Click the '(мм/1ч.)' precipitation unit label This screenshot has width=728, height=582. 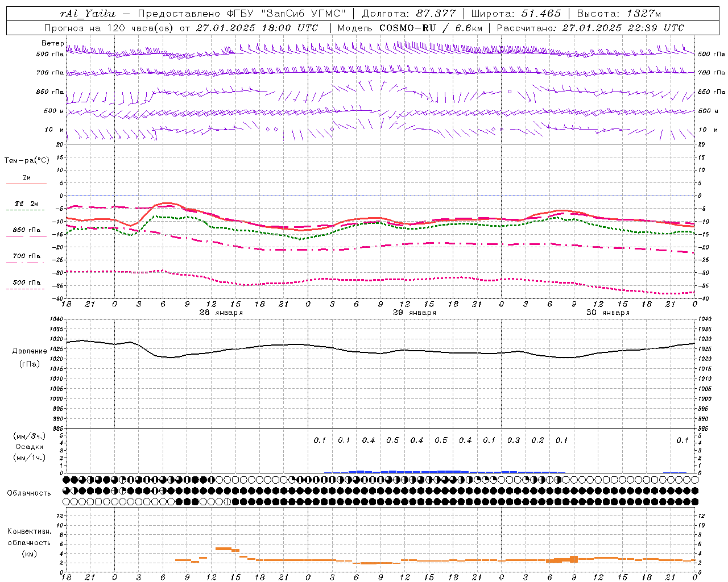point(29,458)
